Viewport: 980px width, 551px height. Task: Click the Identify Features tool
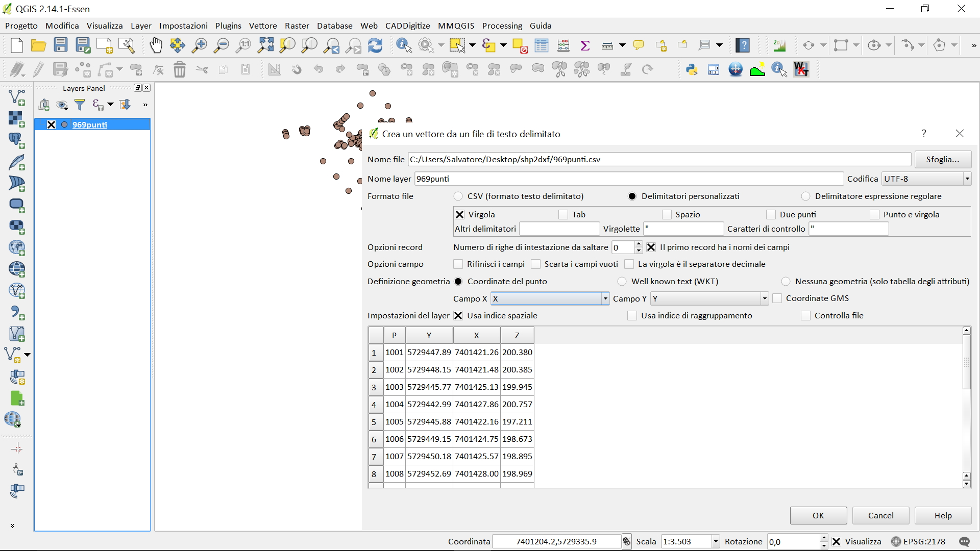[404, 45]
